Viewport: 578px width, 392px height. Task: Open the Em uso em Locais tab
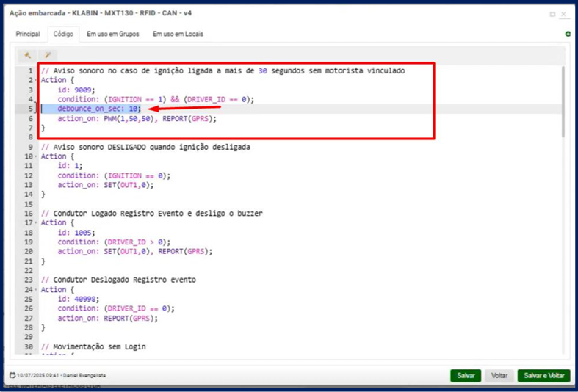tap(178, 34)
